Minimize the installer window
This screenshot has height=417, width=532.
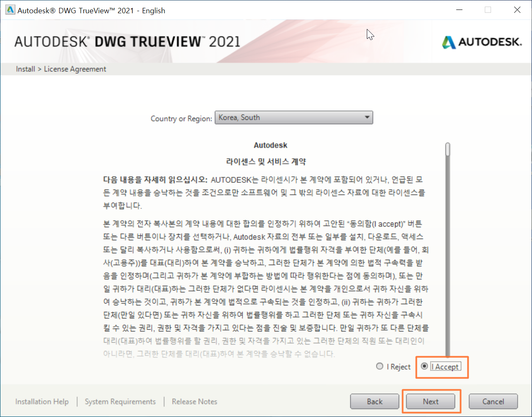[x=458, y=10]
